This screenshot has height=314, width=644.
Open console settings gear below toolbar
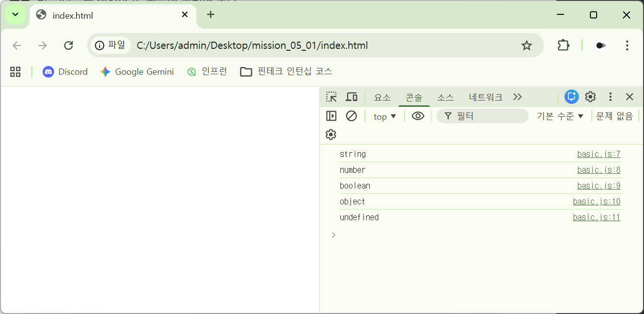point(331,135)
